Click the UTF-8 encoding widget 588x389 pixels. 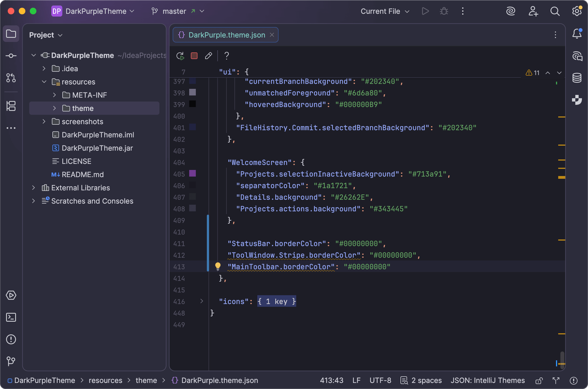[380, 380]
